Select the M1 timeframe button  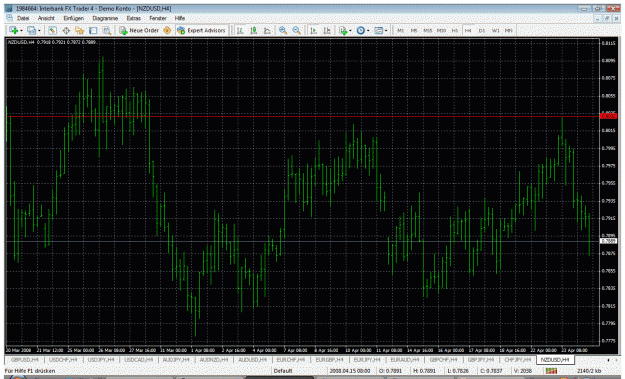tap(401, 30)
